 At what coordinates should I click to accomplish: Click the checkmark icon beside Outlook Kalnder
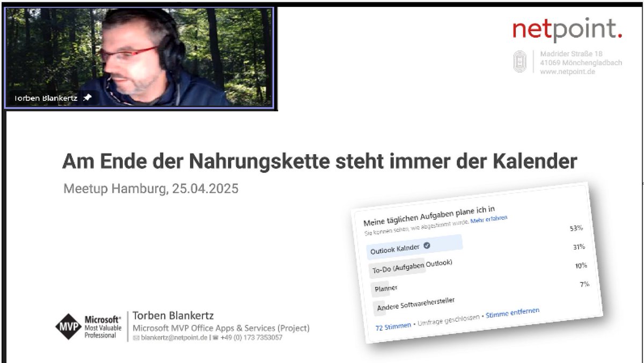coord(427,246)
